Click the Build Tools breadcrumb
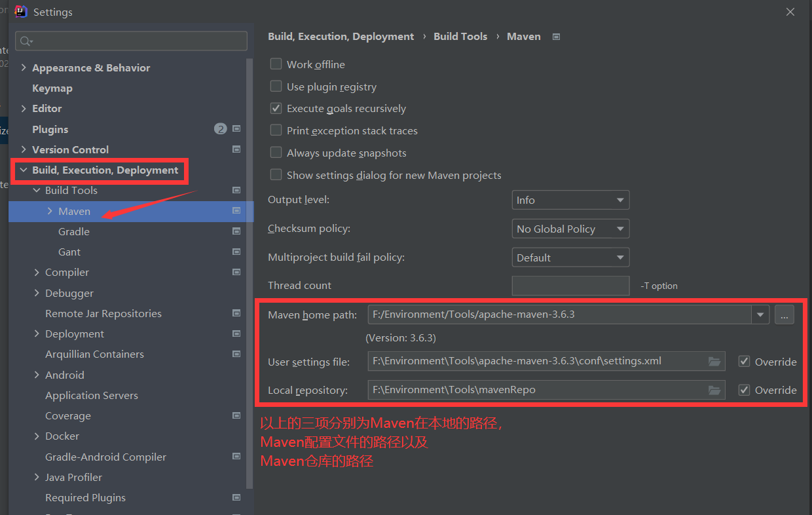The width and height of the screenshot is (812, 515). 460,37
